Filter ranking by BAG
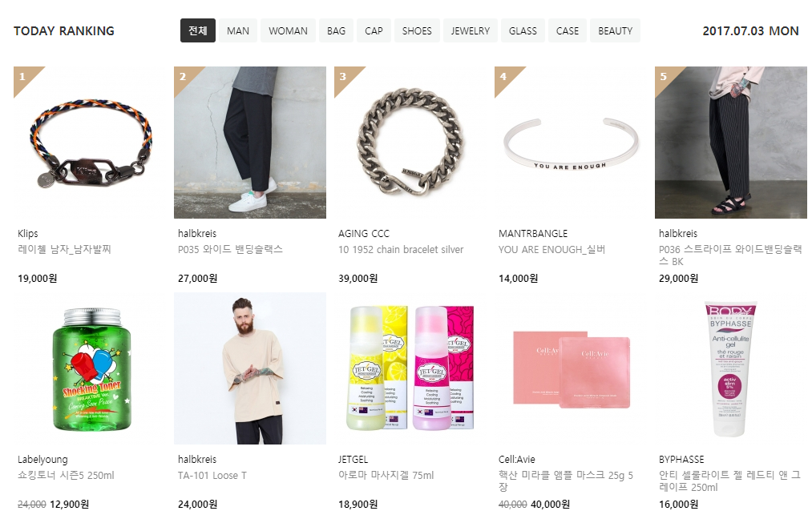This screenshot has width=812, height=527. coord(336,31)
